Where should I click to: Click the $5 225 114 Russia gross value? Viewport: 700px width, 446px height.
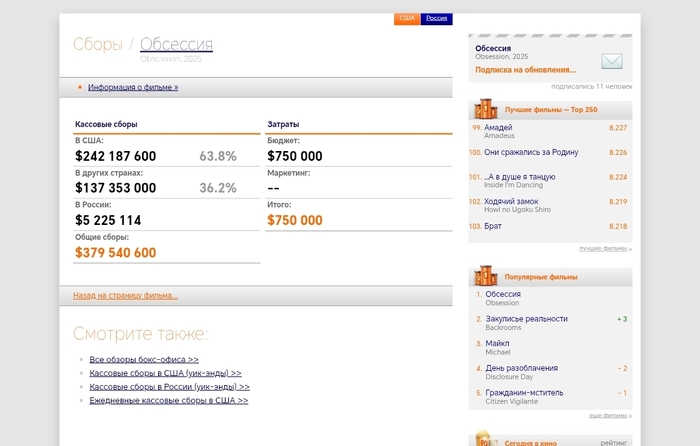(108, 220)
